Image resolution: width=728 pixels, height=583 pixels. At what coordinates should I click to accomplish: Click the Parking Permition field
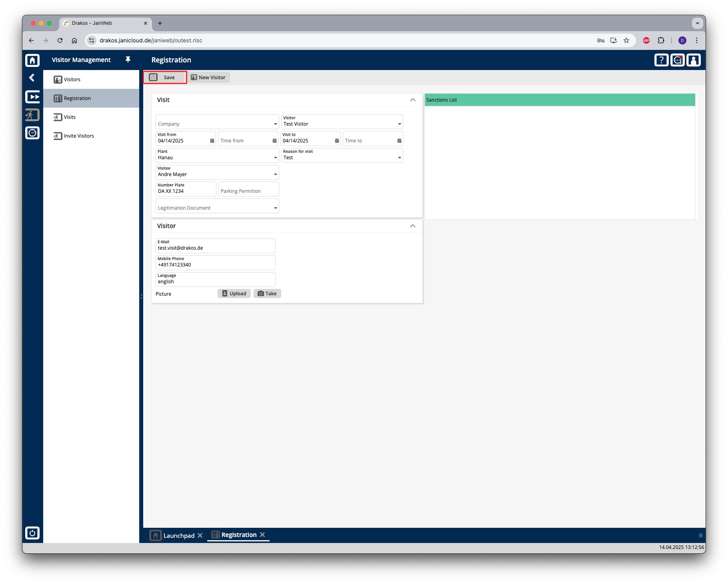(249, 189)
